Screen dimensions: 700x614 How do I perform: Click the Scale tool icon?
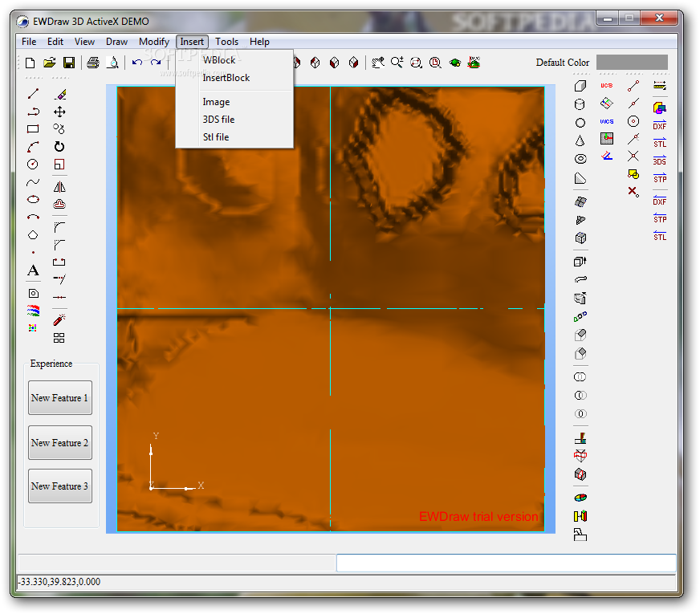(x=59, y=165)
